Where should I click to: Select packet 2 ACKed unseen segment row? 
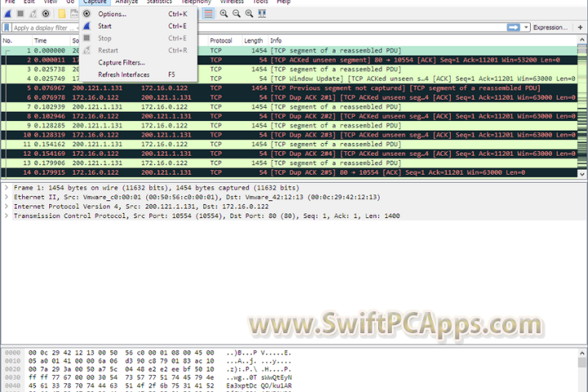pyautogui.click(x=289, y=60)
